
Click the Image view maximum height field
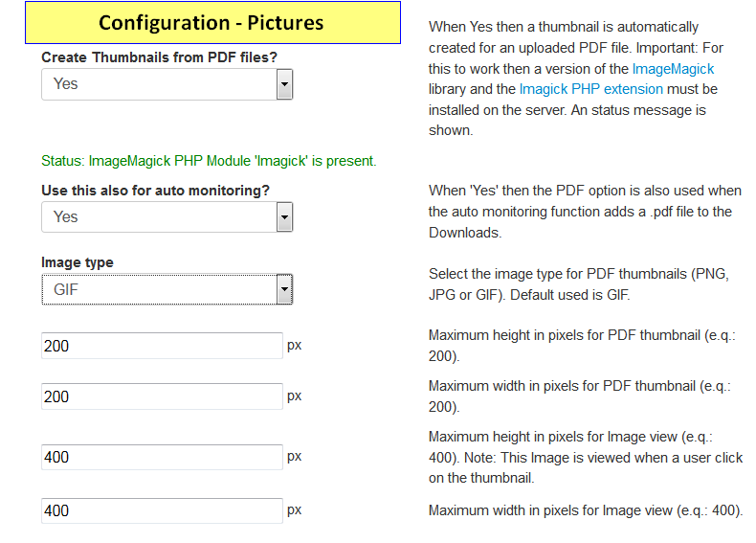(x=162, y=457)
